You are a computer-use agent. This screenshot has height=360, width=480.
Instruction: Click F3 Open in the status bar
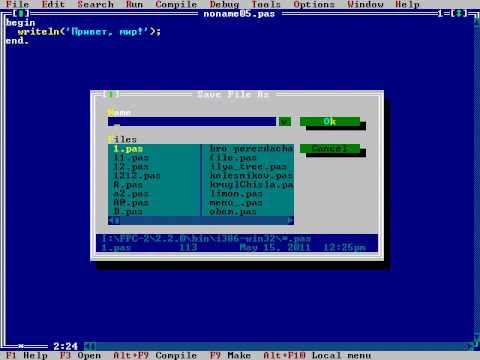pyautogui.click(x=80, y=355)
